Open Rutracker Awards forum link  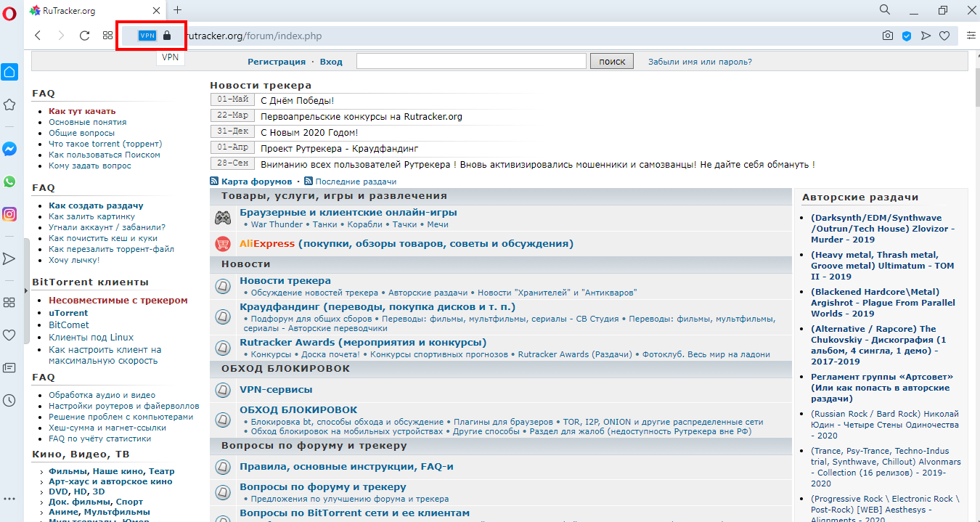tap(363, 342)
